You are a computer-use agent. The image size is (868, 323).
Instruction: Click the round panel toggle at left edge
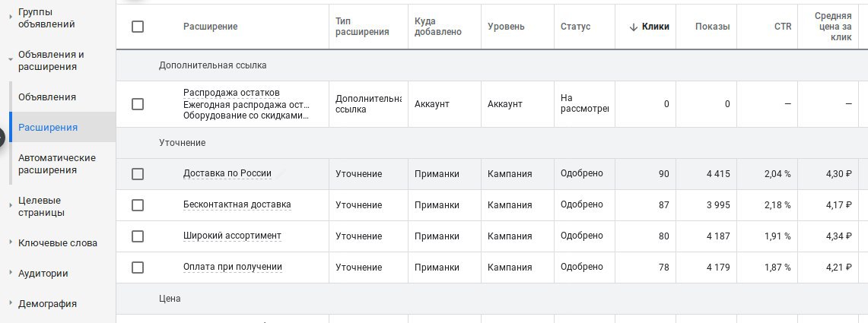tap(2, 137)
